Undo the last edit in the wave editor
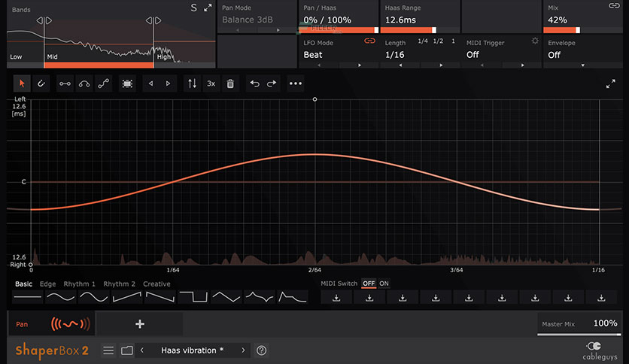Image resolution: width=629 pixels, height=364 pixels. 255,83
